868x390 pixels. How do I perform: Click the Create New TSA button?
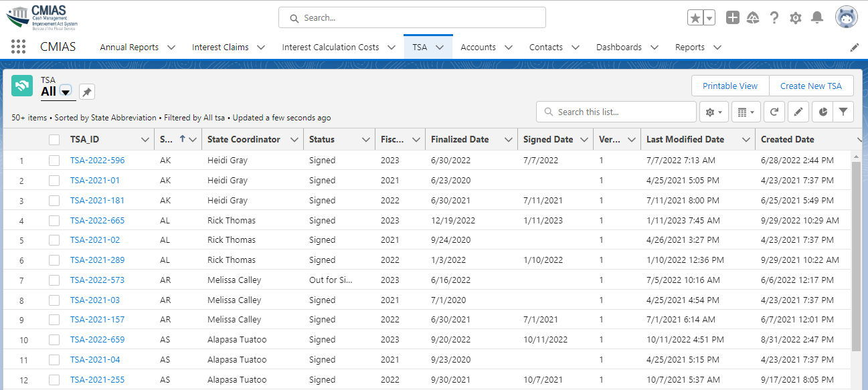click(810, 86)
